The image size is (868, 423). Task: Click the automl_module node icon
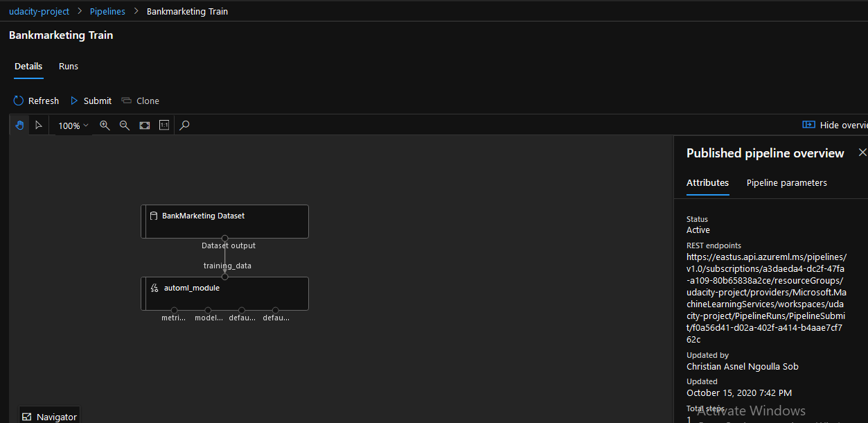(154, 288)
